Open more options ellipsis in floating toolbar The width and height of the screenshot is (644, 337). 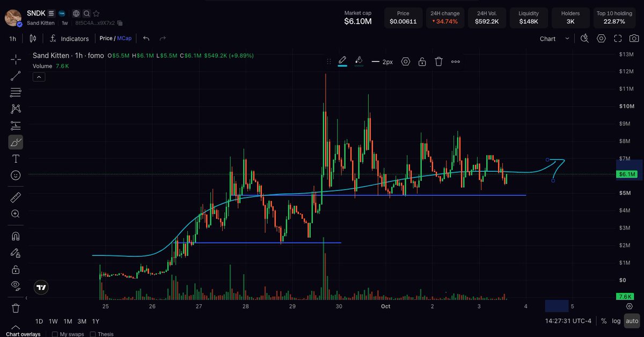(455, 62)
